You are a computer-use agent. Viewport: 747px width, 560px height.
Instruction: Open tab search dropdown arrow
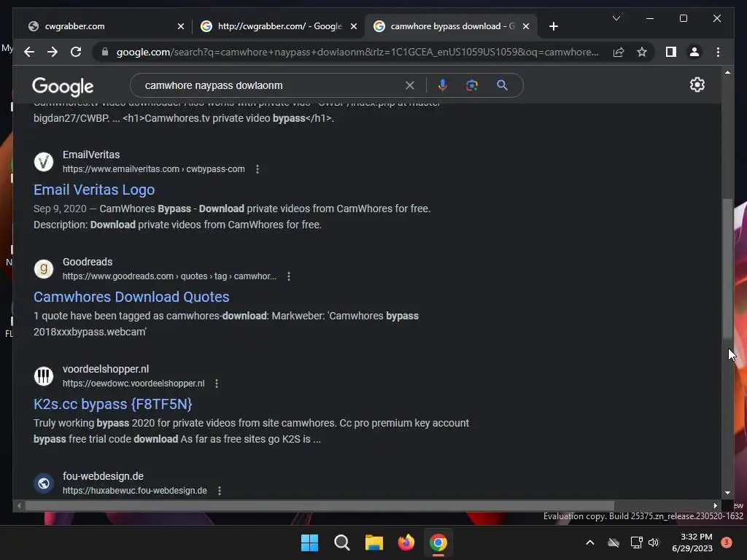tap(616, 18)
